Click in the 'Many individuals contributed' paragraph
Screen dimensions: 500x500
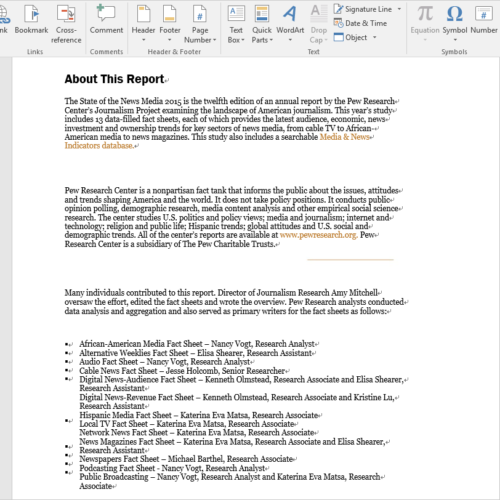[234, 302]
